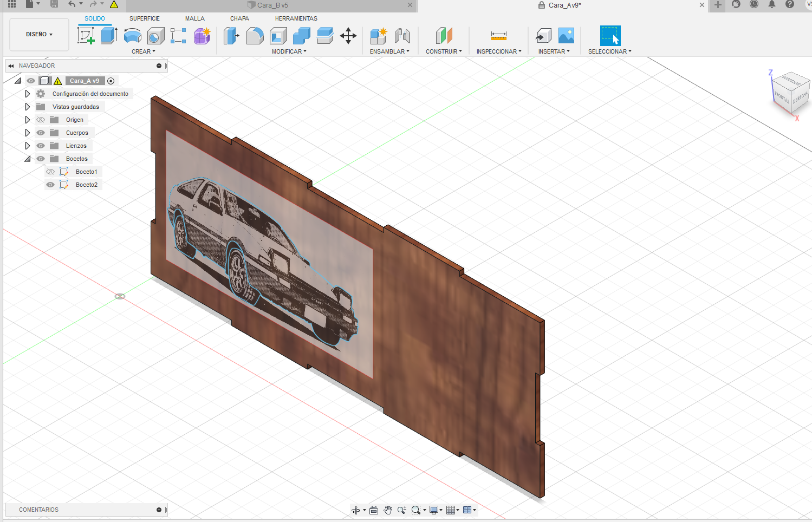Select the Measure ruler tool
Viewport: 812px width, 522px height.
point(499,36)
